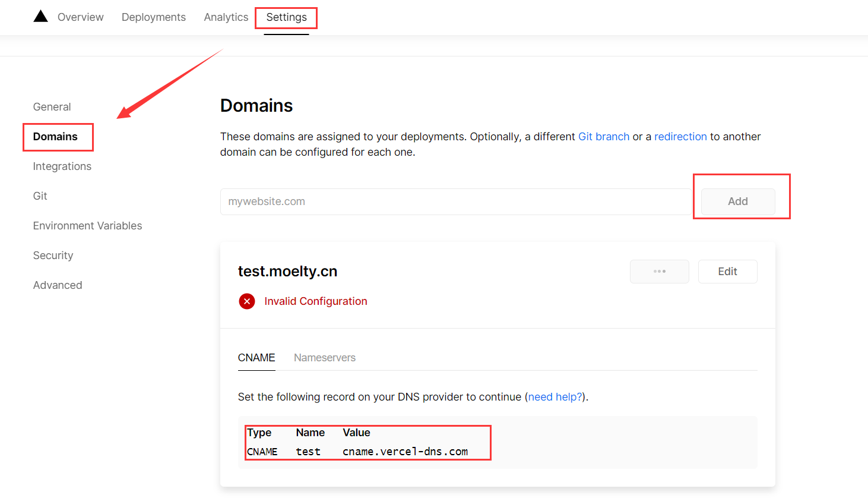Open the need help? link
The image size is (868, 498).
(x=555, y=397)
